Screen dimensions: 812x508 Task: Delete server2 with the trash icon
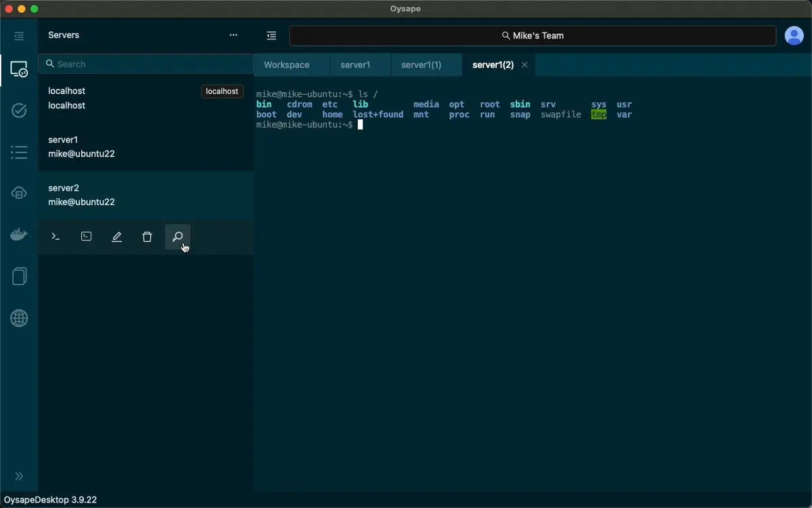click(147, 236)
